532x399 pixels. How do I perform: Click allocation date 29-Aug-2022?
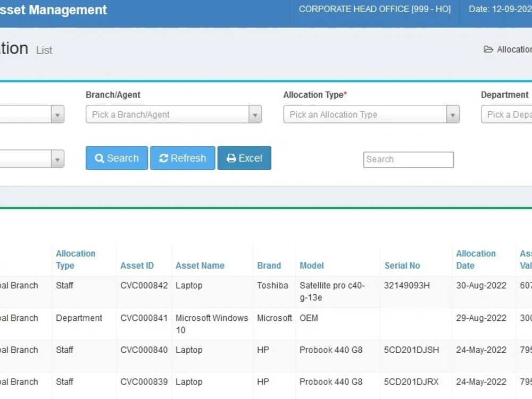481,318
